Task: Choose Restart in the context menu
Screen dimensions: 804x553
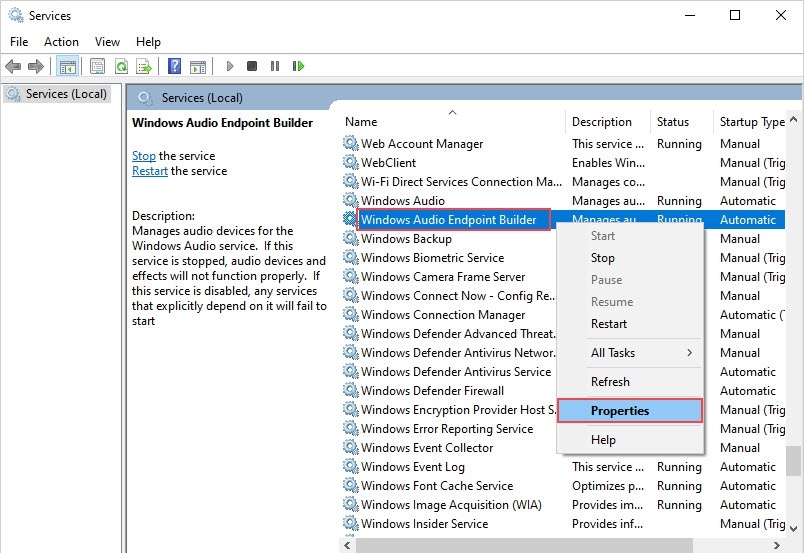Action: (x=630, y=324)
